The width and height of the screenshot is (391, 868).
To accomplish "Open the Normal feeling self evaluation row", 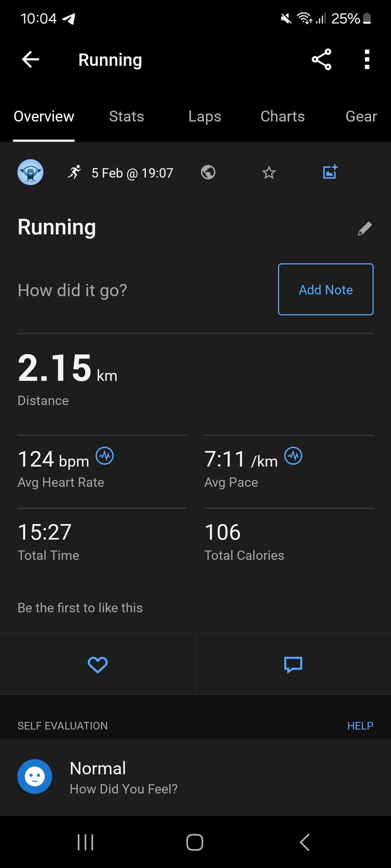I will (x=195, y=777).
